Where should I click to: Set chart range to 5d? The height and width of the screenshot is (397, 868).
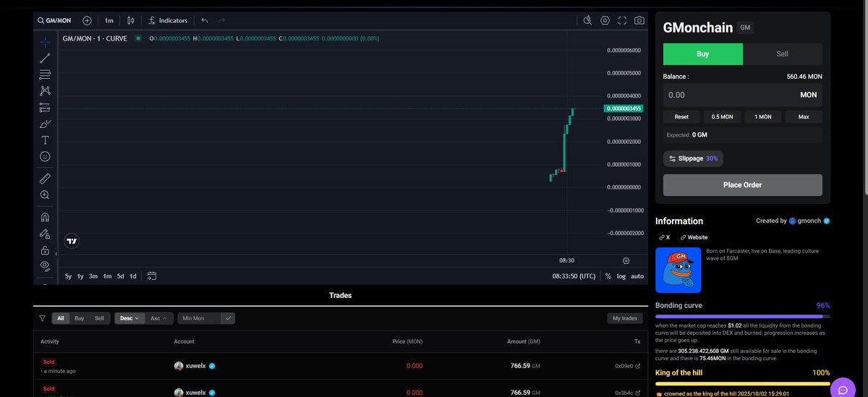[x=121, y=276]
